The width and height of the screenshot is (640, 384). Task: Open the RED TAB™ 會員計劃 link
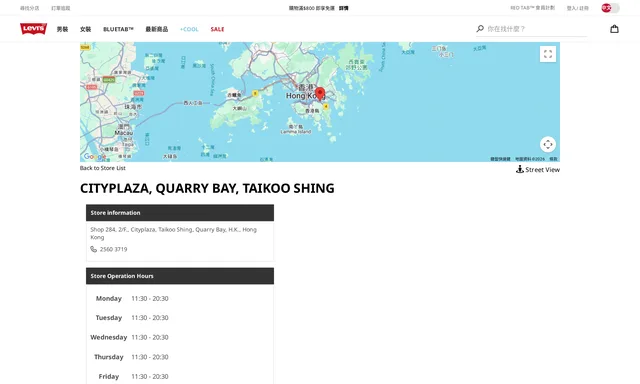(x=532, y=8)
